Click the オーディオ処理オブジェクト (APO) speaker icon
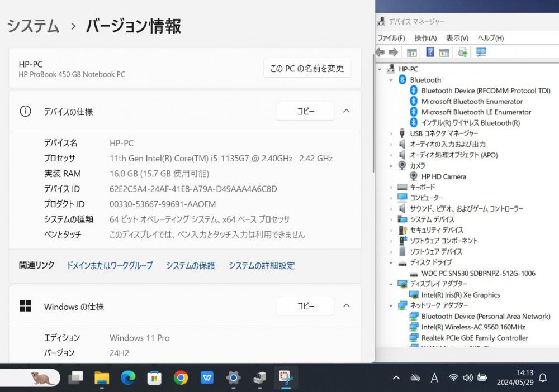559x392 pixels. click(402, 155)
